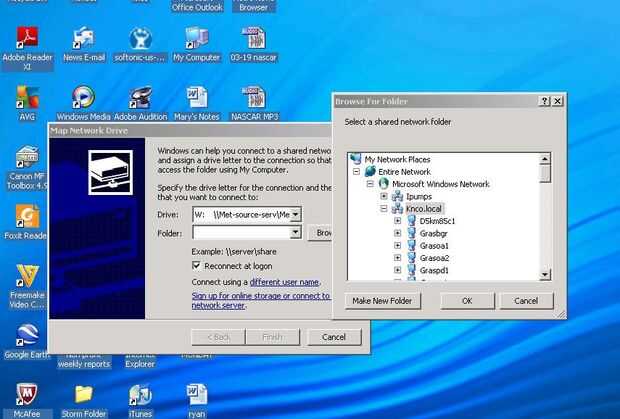This screenshot has height=419, width=620.
Task: Expand the Grasoa2 computer node
Action: [x=398, y=258]
